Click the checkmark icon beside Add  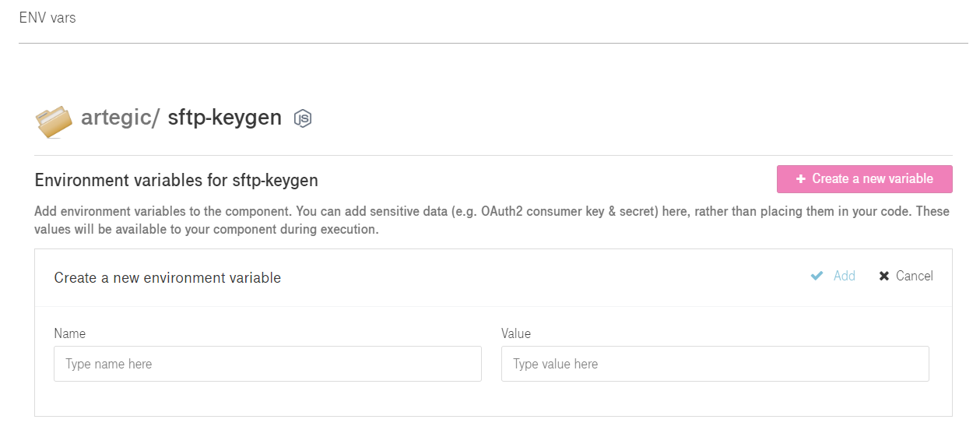pos(817,276)
